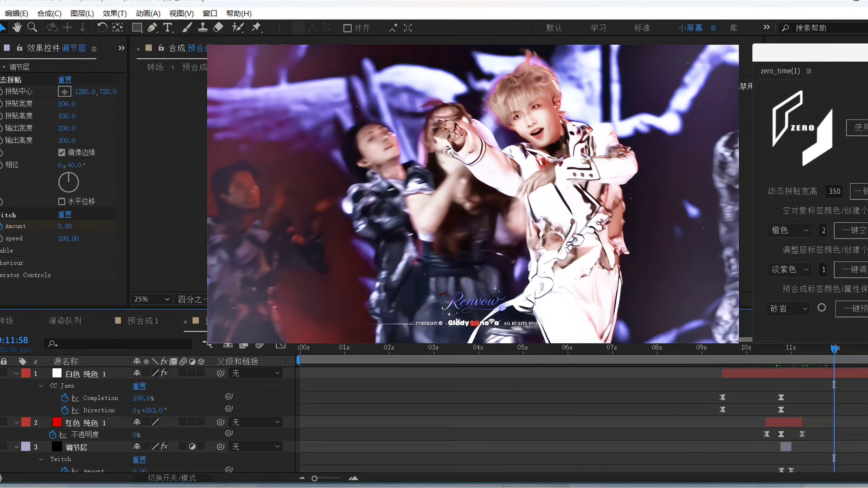Open the 砂岩 label color dropdown
The image size is (868, 488).
[789, 308]
